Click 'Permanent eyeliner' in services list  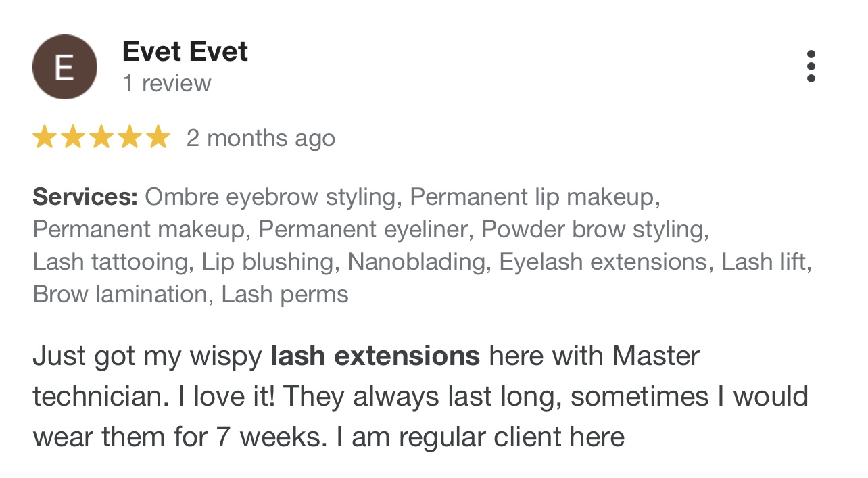(362, 230)
